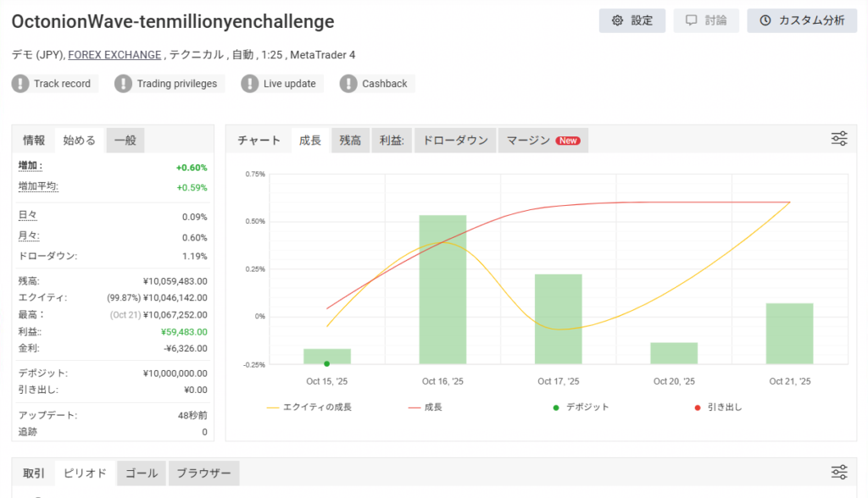Toggle エクイティの成長 yellow line legend
Viewport: 868px width, 498px height.
[x=309, y=407]
